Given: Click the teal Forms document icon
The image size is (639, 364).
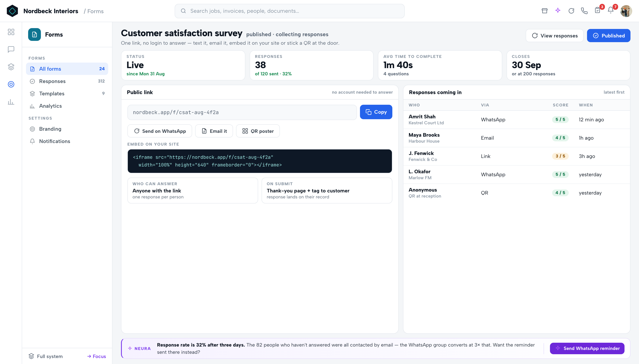Looking at the screenshot, I should [35, 34].
